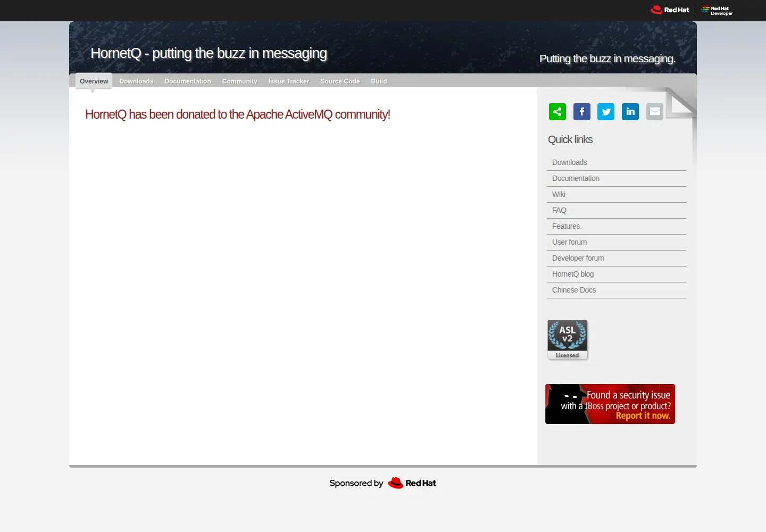Share the page on Facebook
766x532 pixels.
[582, 112]
